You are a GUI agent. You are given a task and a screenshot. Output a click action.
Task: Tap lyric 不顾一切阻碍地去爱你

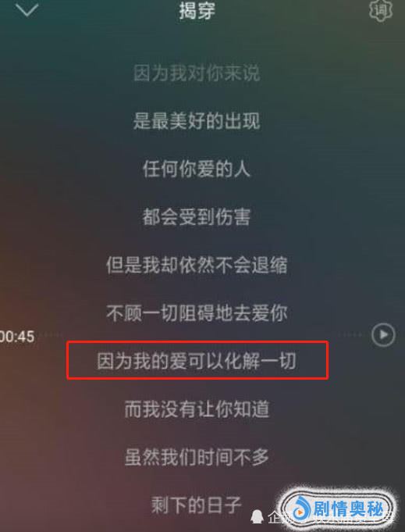pos(197,312)
